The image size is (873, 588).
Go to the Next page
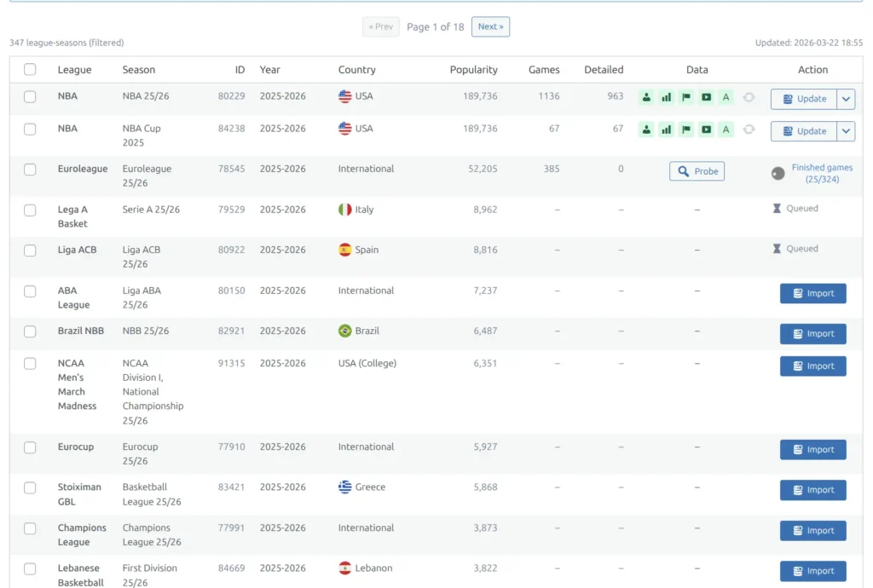pos(490,26)
